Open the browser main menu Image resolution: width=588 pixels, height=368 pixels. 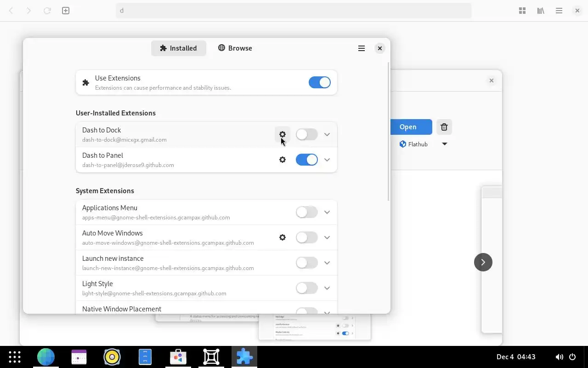[559, 11]
